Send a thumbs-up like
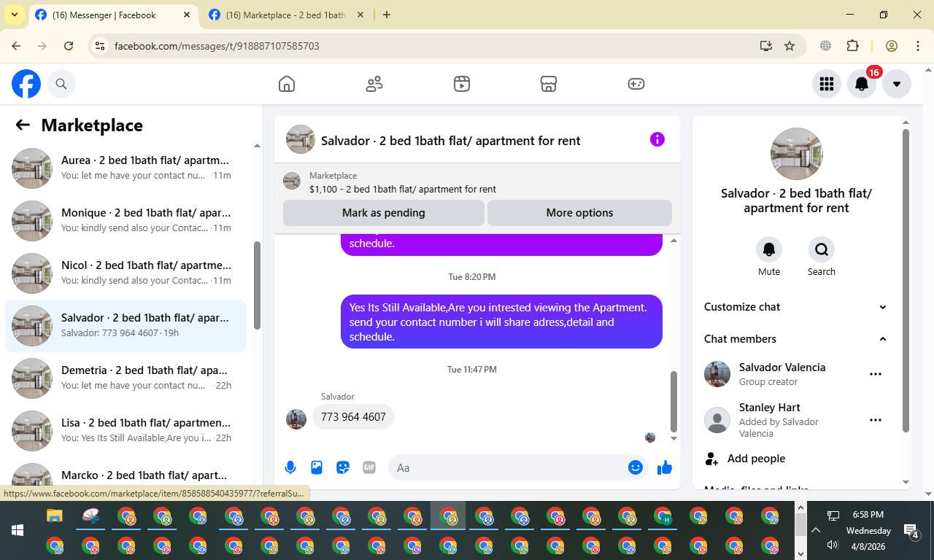This screenshot has height=560, width=934. click(x=664, y=467)
